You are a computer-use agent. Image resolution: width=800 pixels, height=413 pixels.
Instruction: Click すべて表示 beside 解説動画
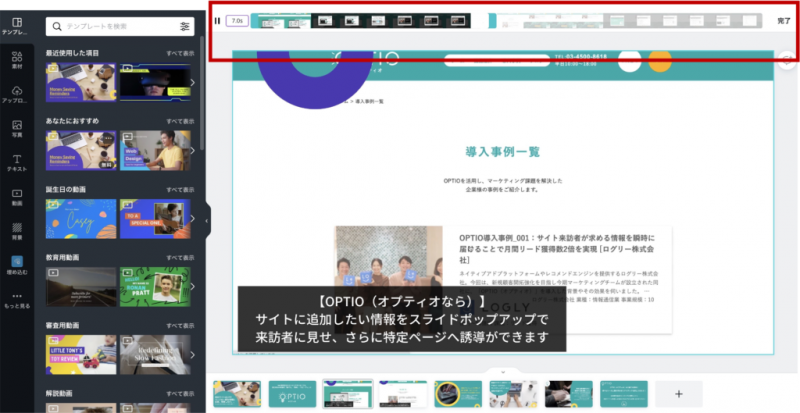coord(180,394)
